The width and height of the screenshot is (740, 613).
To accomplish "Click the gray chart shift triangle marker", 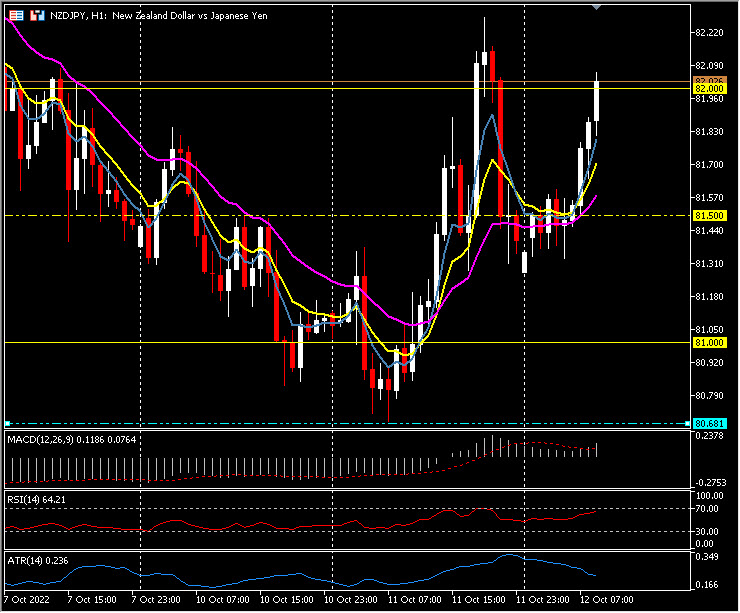I will [x=598, y=8].
